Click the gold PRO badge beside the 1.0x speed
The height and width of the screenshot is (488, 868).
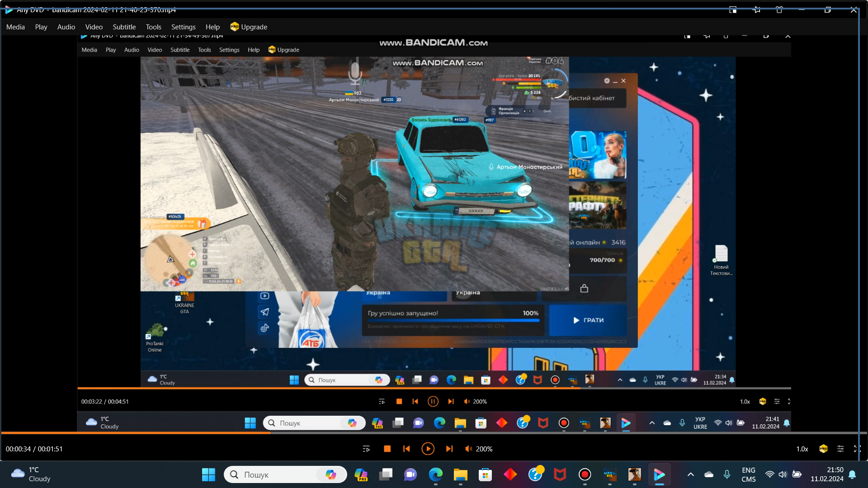tap(823, 449)
